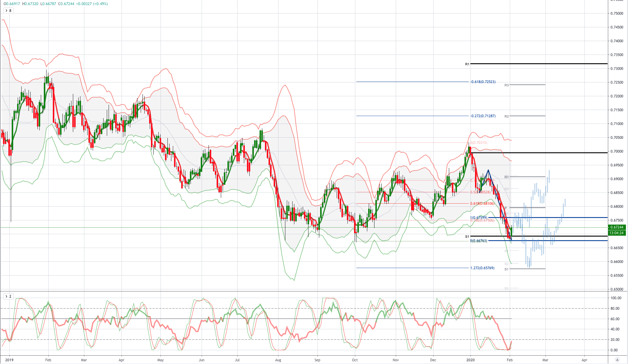Screen dimensions: 628x364
Task: Click the 40.00 oscillator axis label
Action: (615, 329)
